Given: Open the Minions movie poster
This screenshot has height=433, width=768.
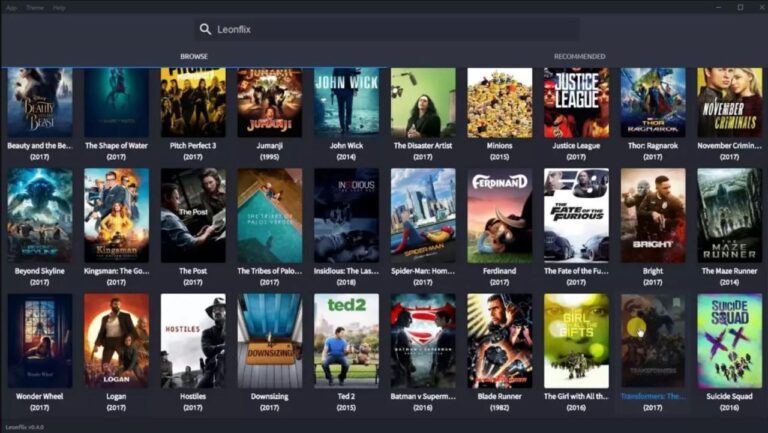Looking at the screenshot, I should click(x=500, y=102).
